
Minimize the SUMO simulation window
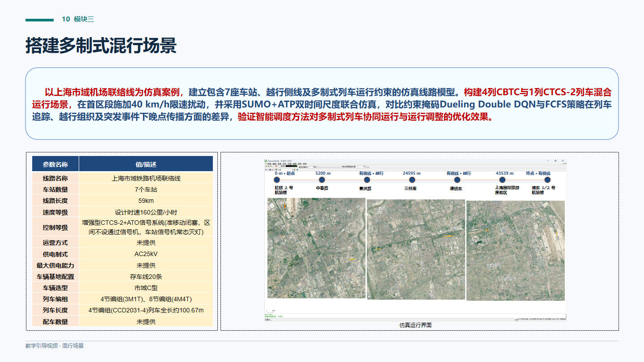coord(548,160)
